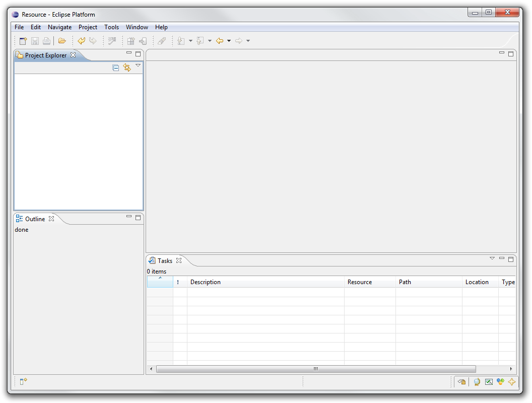Open the Help menu
This screenshot has width=532, height=403.
(162, 27)
